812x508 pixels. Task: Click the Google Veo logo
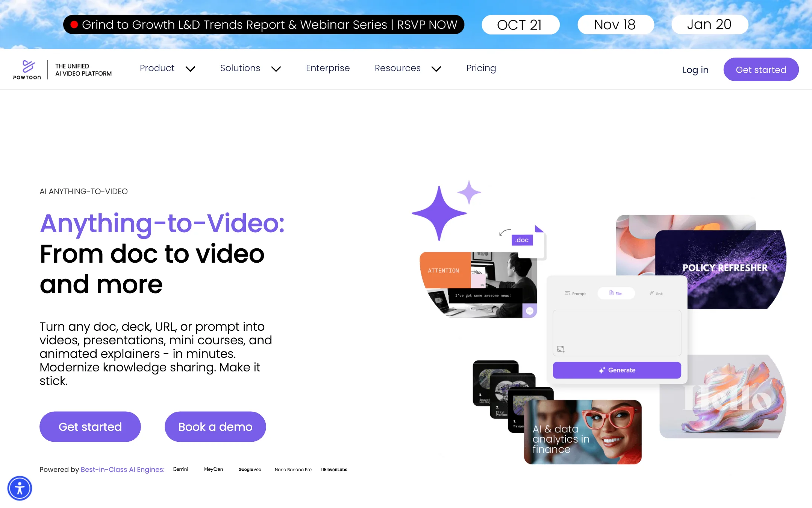pos(250,470)
